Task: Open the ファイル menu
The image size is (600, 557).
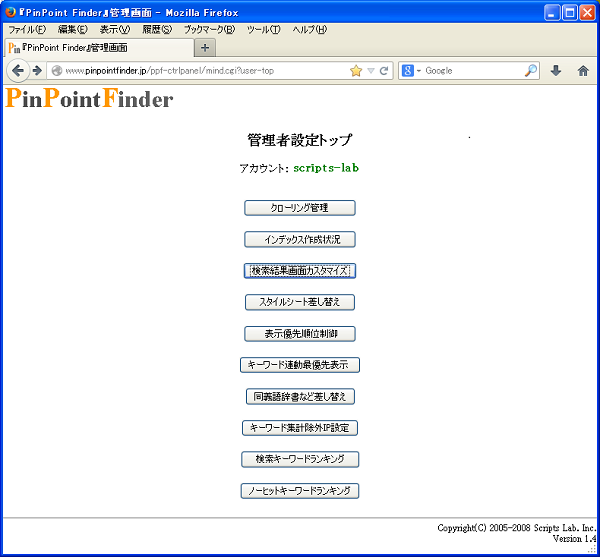Action: click(x=27, y=29)
